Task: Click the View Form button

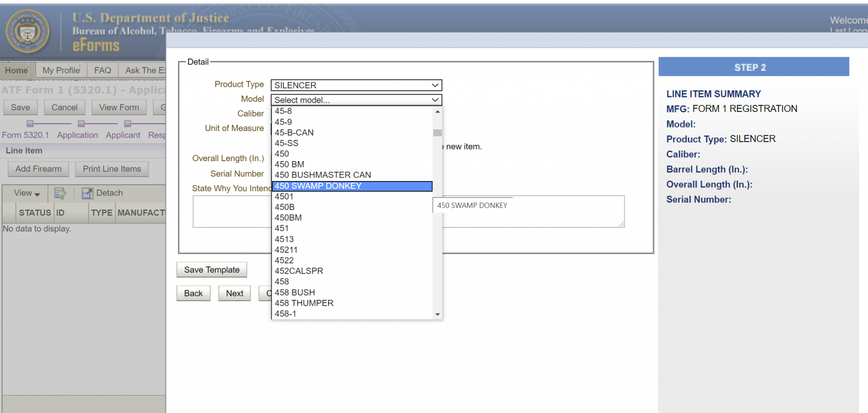Action: 119,108
